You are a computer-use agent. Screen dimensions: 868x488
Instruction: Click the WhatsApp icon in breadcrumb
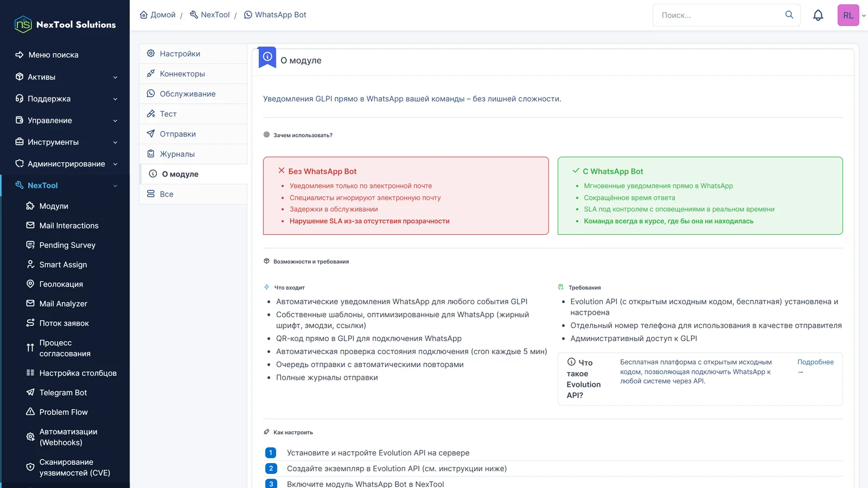[x=248, y=15]
